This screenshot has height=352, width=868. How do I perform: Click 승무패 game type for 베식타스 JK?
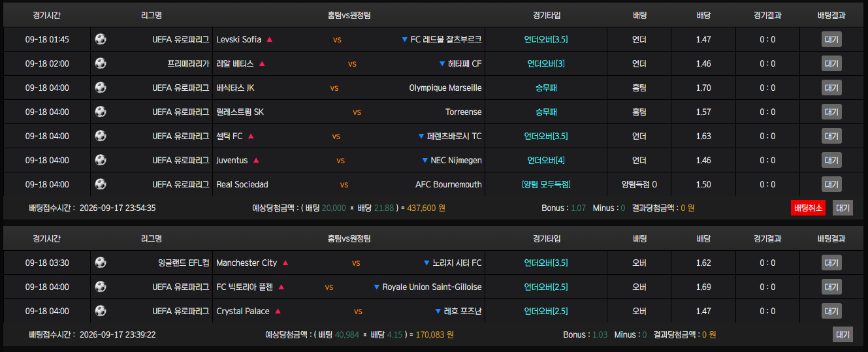[x=546, y=88]
